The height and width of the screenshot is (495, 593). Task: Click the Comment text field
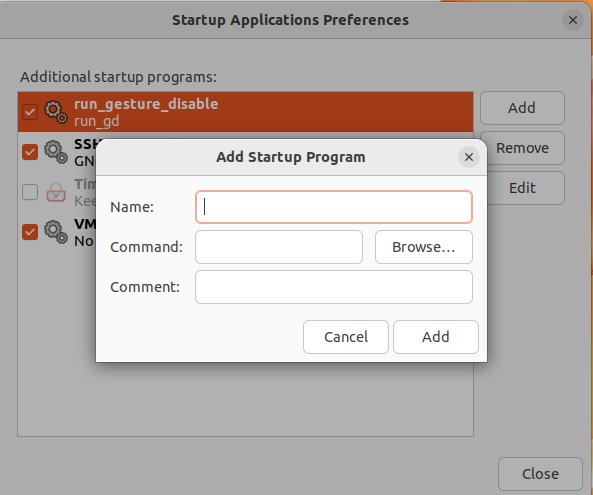pyautogui.click(x=334, y=287)
